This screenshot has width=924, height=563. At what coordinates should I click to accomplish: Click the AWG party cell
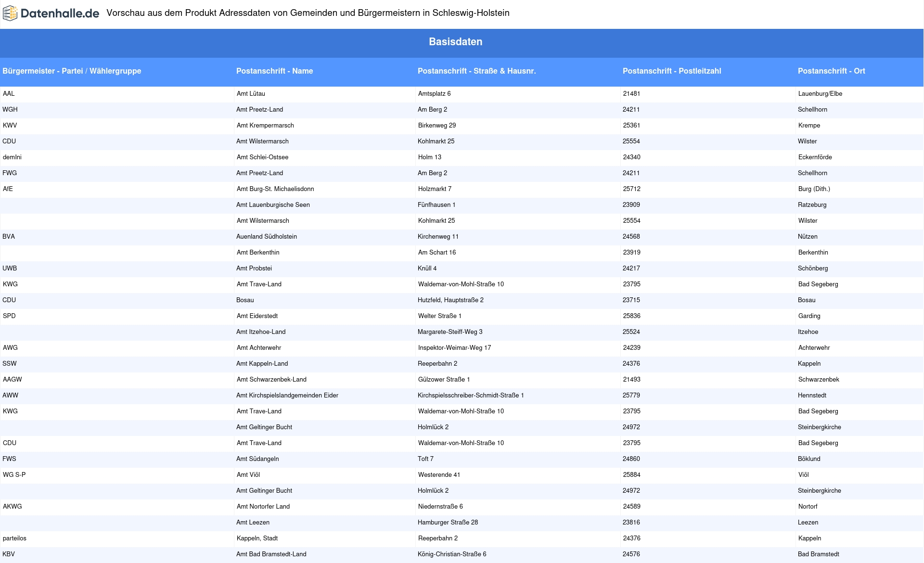coord(10,348)
